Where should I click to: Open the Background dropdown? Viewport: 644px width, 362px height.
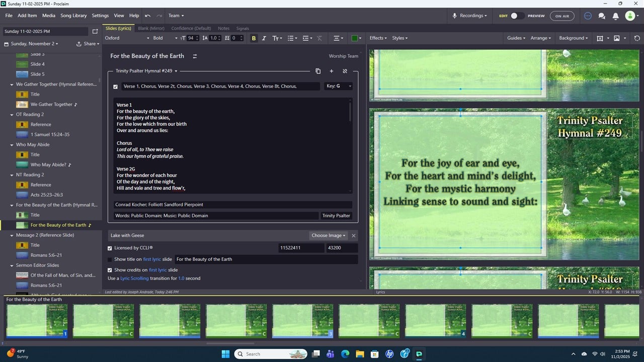point(574,38)
